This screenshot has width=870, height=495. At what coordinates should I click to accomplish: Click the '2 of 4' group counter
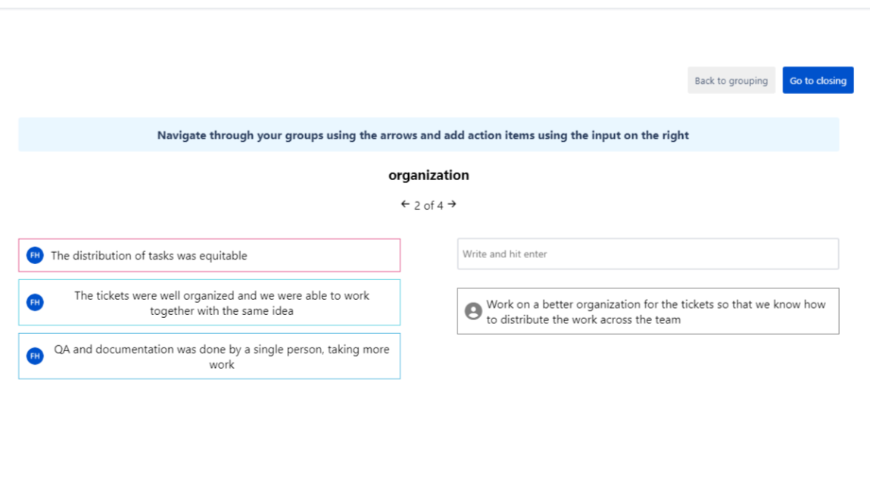pos(428,206)
